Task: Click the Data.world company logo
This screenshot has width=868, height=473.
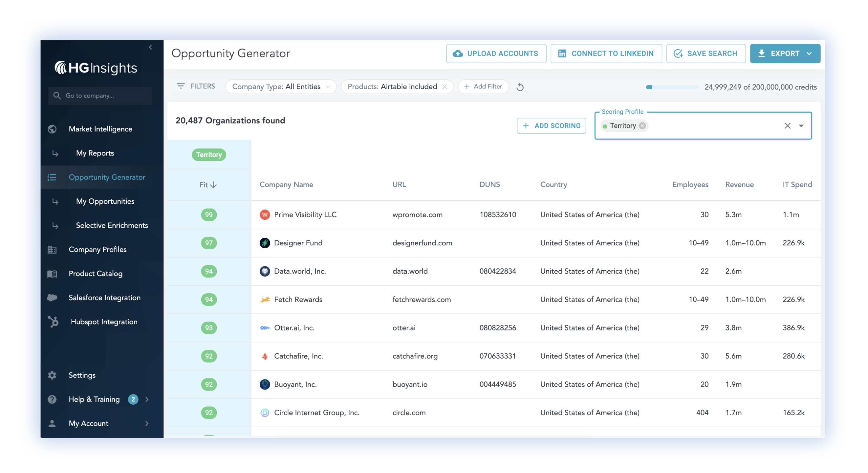Action: pos(265,271)
